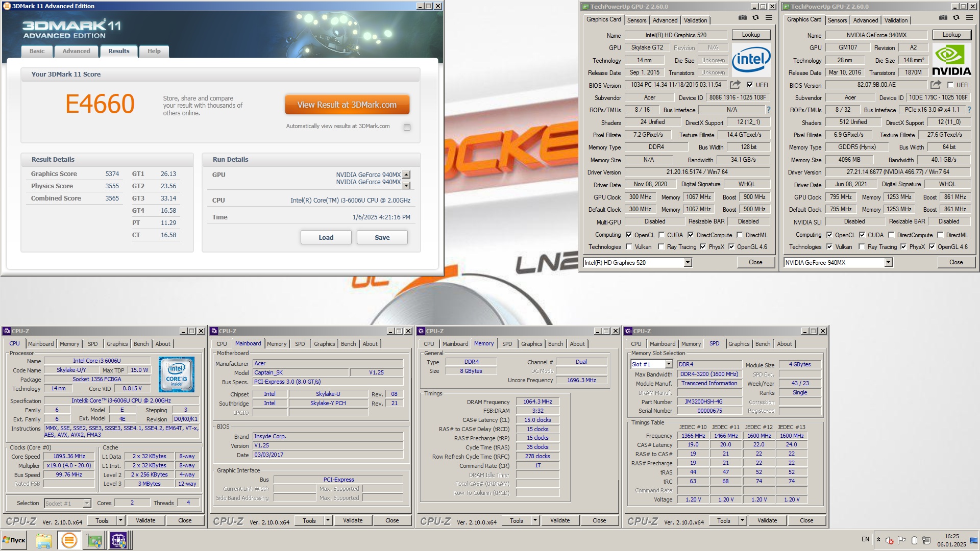Click View Result at 3DMark.com button

347,105
